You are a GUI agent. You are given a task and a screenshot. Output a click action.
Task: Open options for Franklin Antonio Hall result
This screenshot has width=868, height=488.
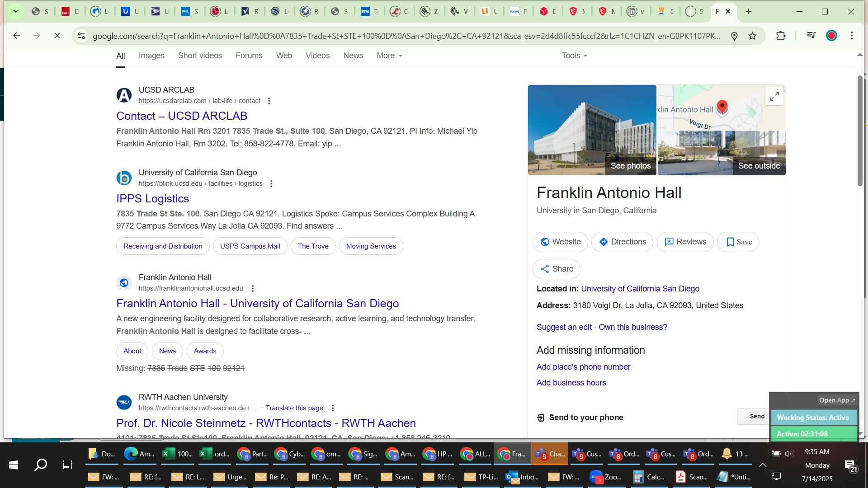pos(253,288)
